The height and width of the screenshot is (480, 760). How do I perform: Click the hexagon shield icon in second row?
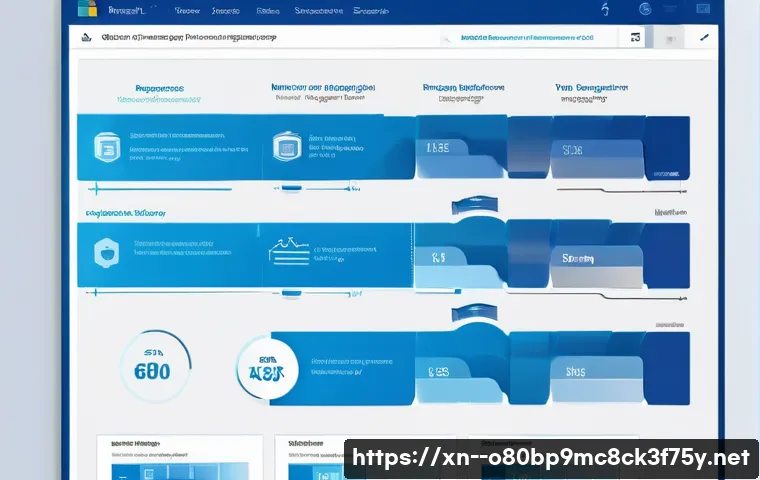106,250
